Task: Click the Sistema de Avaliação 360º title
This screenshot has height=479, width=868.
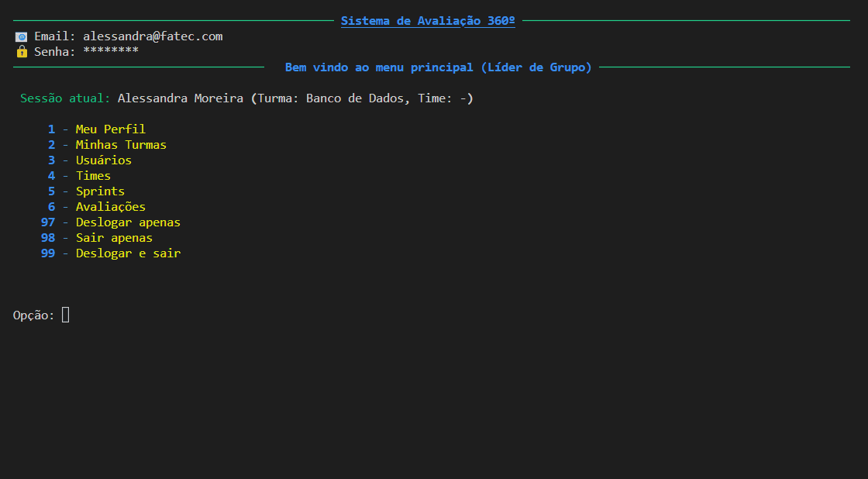Action: [x=428, y=21]
